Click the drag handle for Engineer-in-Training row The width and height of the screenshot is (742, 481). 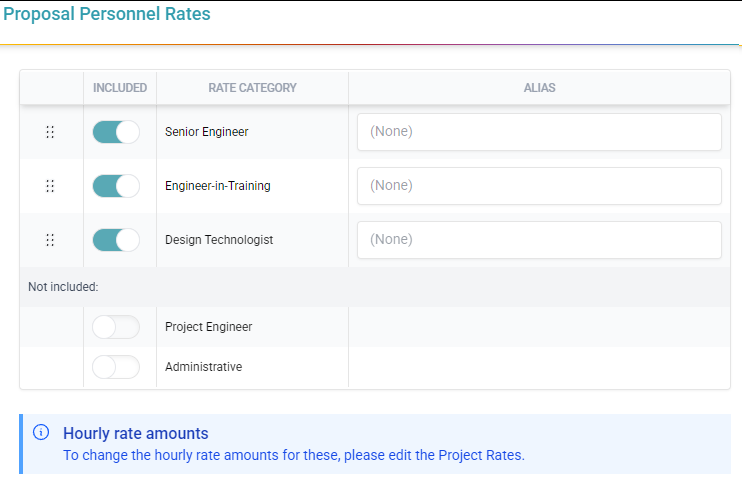click(x=50, y=186)
